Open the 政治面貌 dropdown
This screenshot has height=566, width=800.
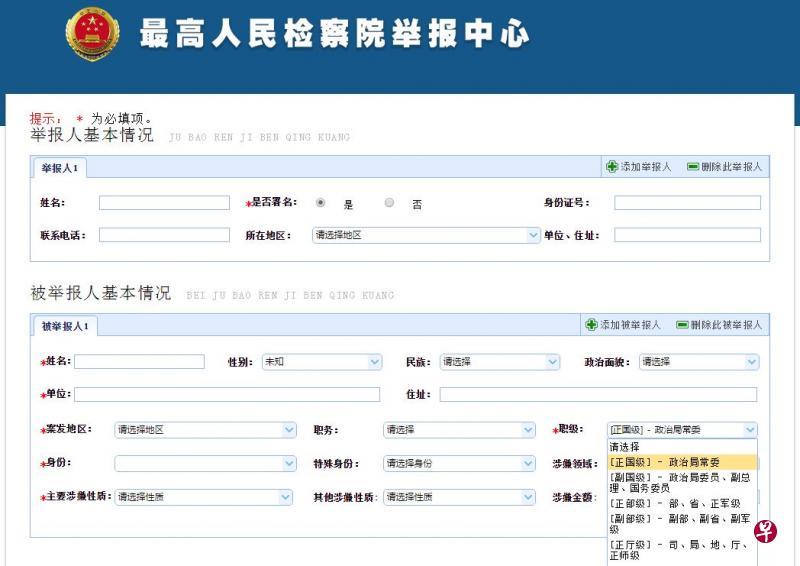pyautogui.click(x=698, y=362)
